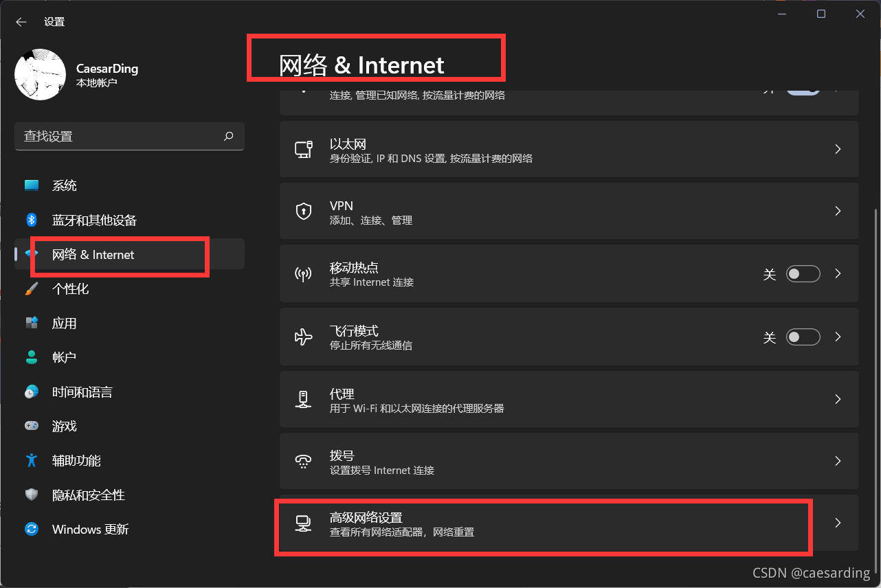Open 网络 & Internet in the sidebar
The height and width of the screenshot is (588, 881).
(129, 254)
